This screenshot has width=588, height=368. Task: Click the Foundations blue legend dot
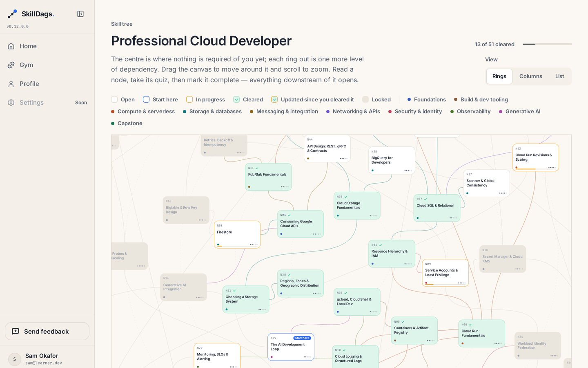pos(409,99)
